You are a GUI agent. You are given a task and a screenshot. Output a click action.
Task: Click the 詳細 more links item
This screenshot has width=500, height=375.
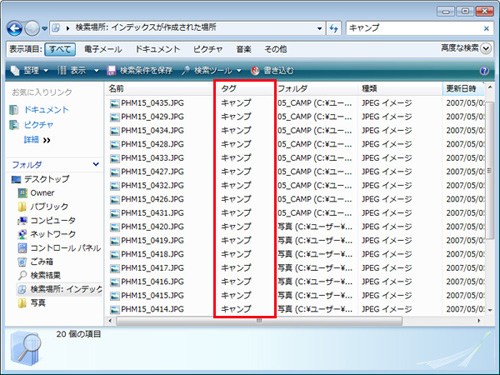pyautogui.click(x=37, y=140)
